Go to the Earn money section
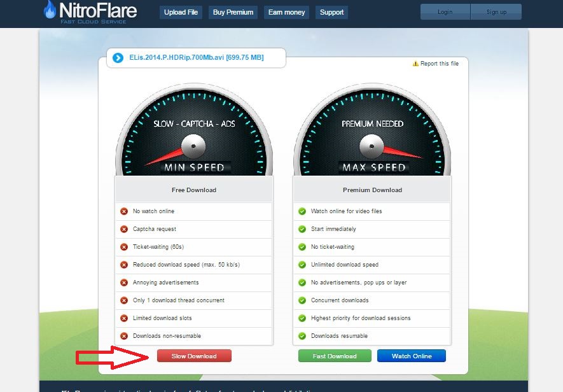 pos(286,12)
